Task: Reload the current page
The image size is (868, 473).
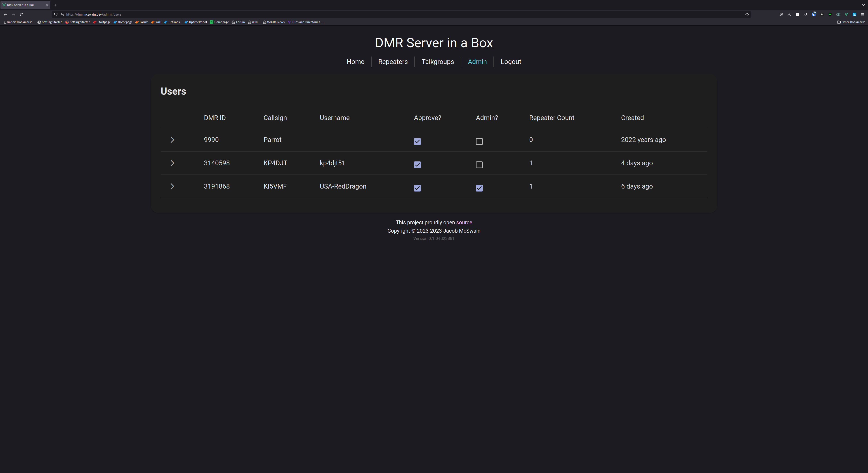Action: coord(22,14)
